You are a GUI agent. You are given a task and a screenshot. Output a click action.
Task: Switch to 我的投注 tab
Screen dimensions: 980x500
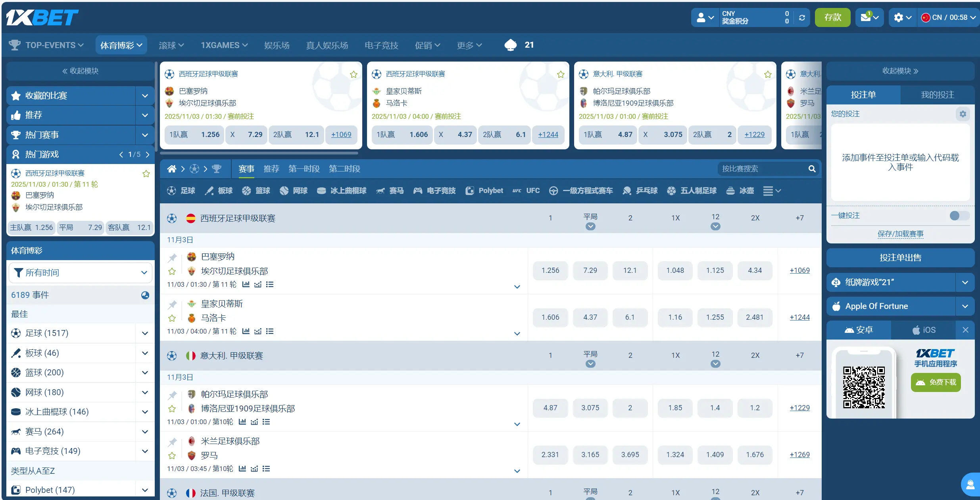click(x=937, y=95)
